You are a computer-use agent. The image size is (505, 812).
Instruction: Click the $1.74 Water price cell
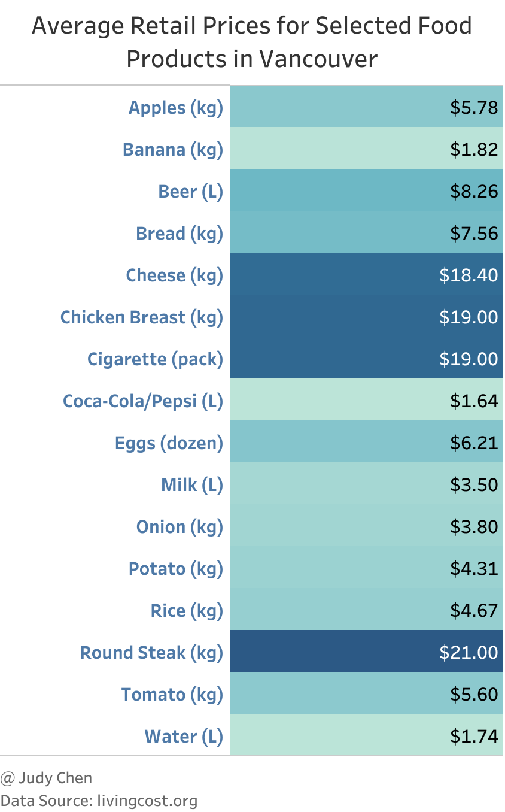366,736
